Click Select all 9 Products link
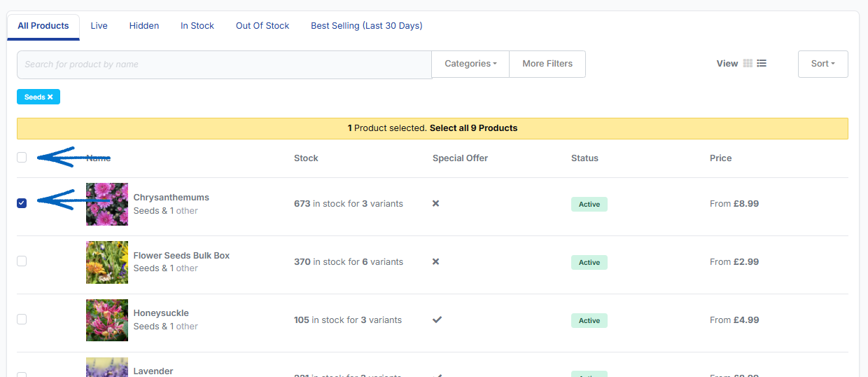This screenshot has height=377, width=868. [x=473, y=128]
